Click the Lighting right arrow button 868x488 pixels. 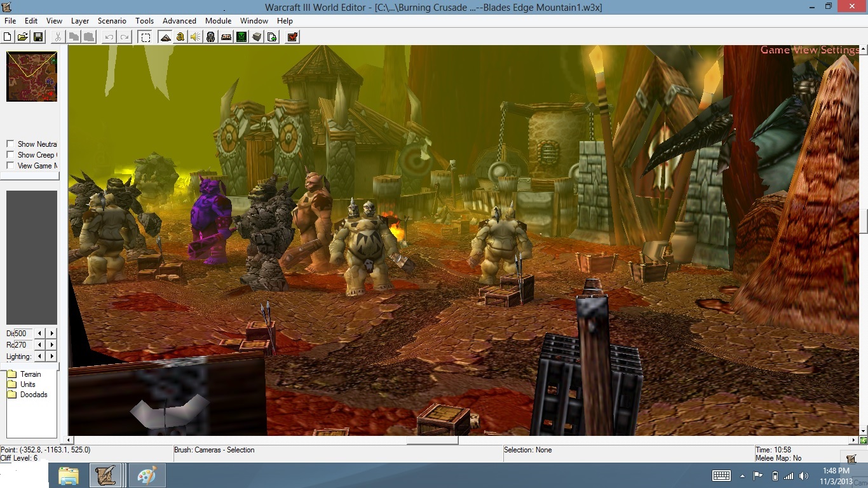51,356
